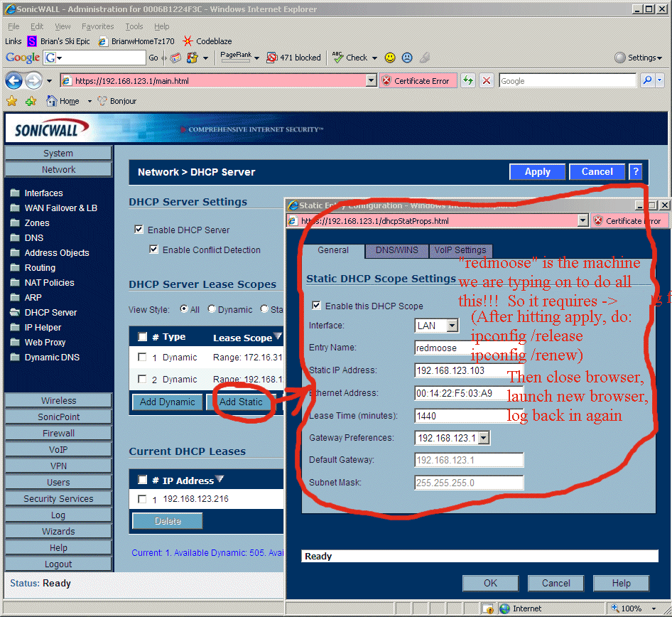The height and width of the screenshot is (617, 672).
Task: Toggle Enable this DHCP Scope checkbox
Action: [316, 305]
